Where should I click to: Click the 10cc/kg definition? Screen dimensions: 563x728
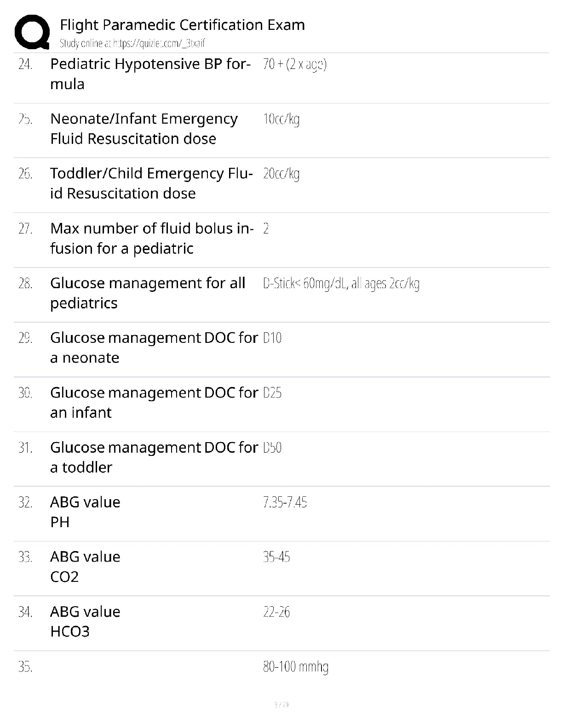pos(281,119)
